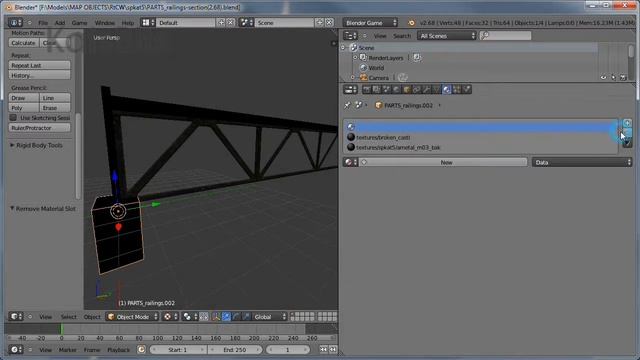The width and height of the screenshot is (640, 360).
Task: Click the Grease Pencil Draw button
Action: 24,98
